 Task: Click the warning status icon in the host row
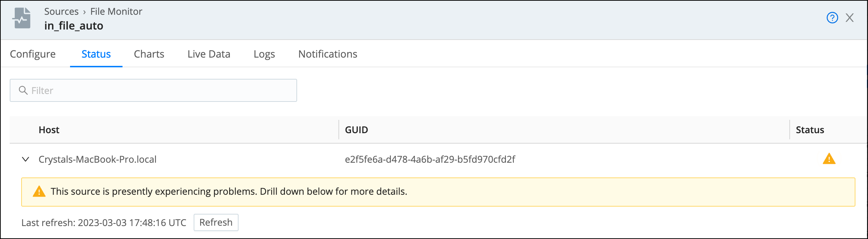click(x=829, y=159)
